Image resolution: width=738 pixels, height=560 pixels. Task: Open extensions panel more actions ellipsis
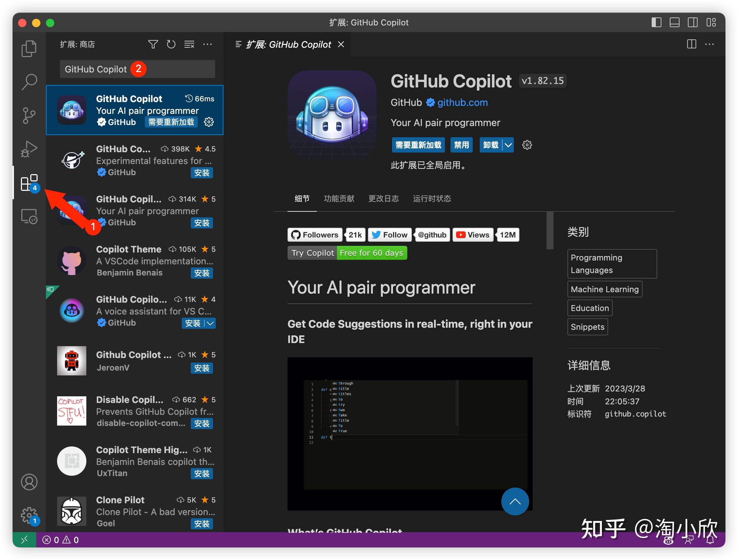click(x=207, y=44)
